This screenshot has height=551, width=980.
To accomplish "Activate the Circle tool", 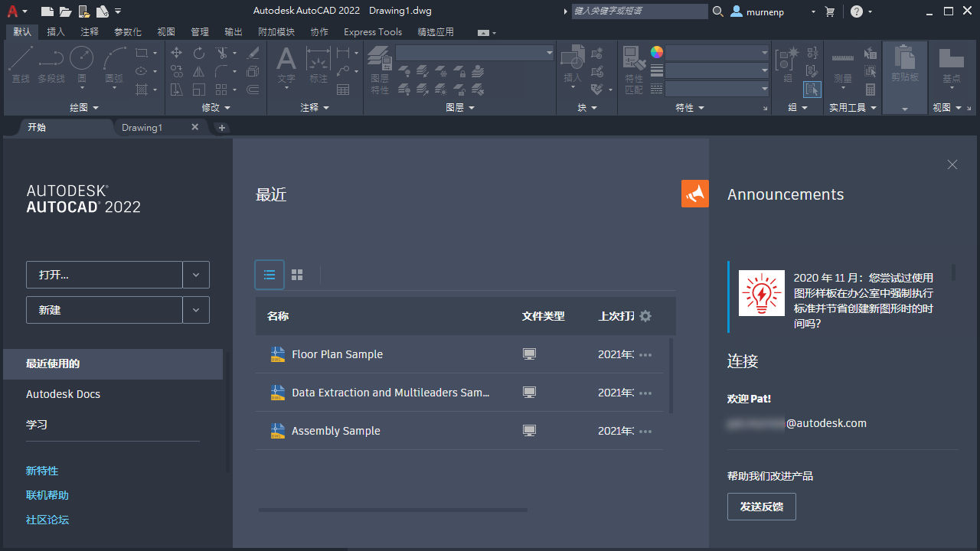I will (81, 57).
